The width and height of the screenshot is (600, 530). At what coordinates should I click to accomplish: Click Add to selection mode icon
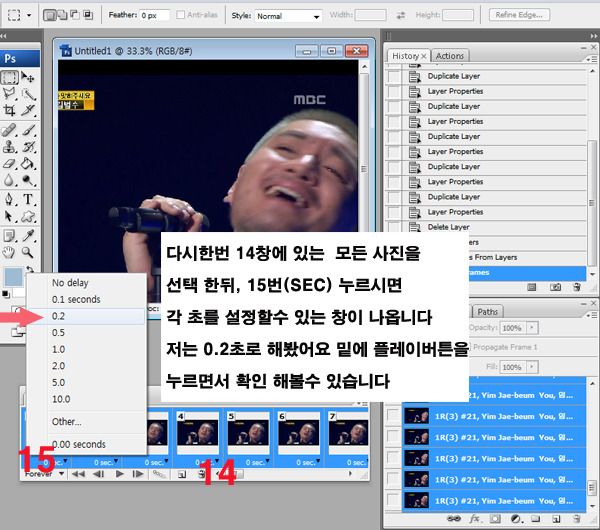tap(62, 15)
